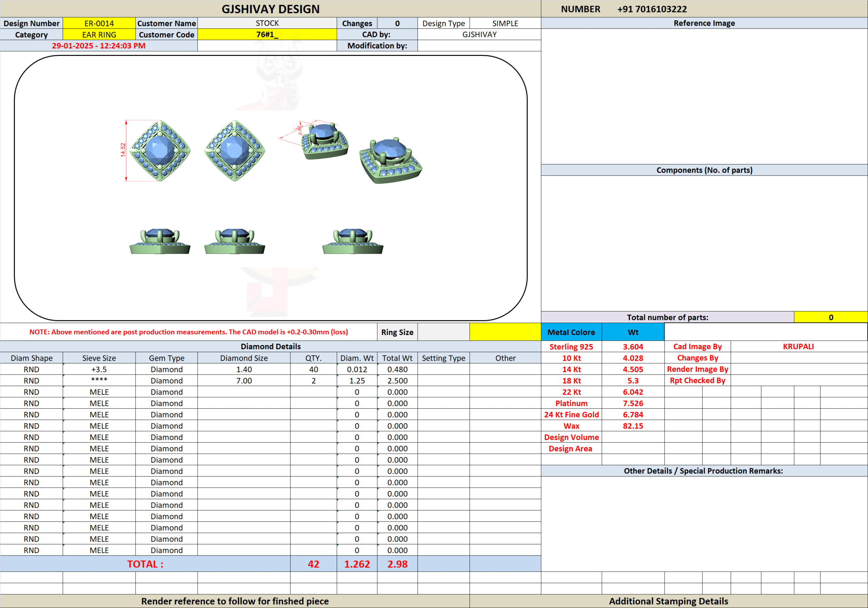Click the Diamond Size 7.00 cell
The height and width of the screenshot is (608, 868).
(244, 381)
